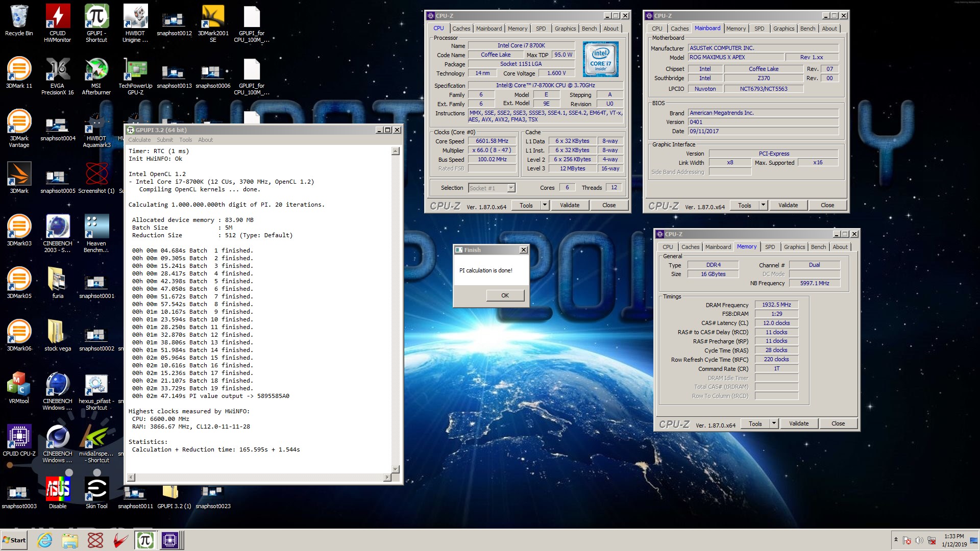This screenshot has height=551, width=980.
Task: Expand Tools dropdown arrow in Mainboard window
Action: coord(763,205)
